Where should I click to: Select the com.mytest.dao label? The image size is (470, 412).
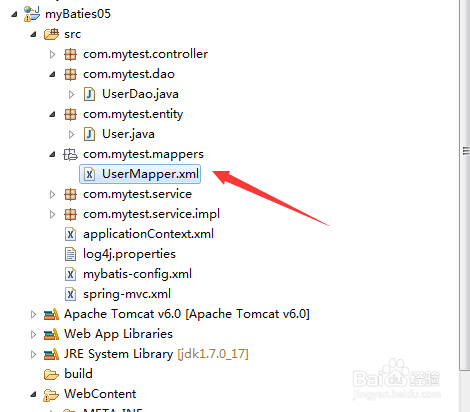pos(129,74)
